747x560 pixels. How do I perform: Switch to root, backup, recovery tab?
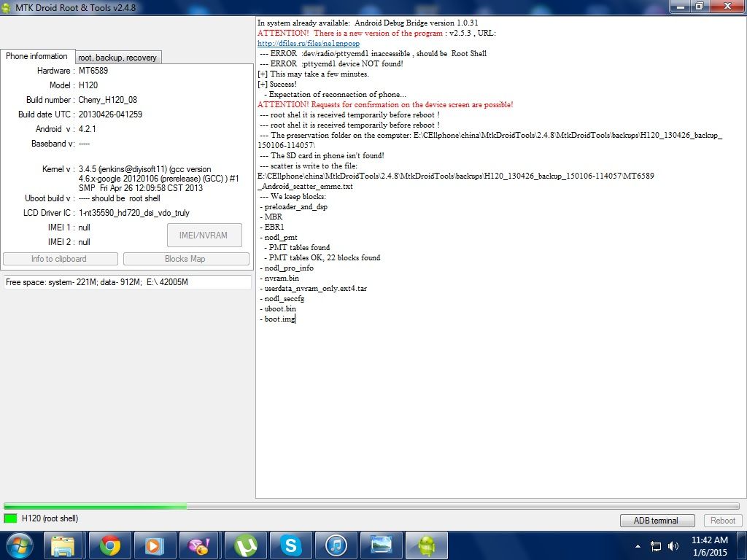point(117,58)
